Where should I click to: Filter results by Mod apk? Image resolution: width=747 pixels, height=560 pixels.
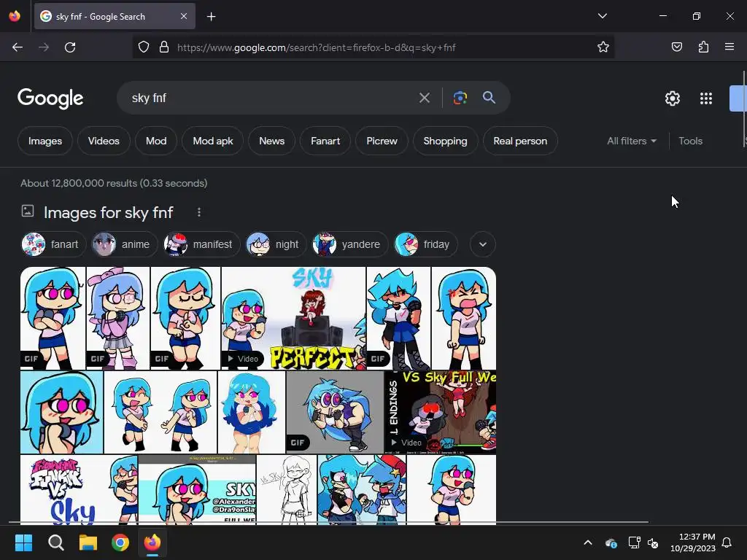coord(213,141)
